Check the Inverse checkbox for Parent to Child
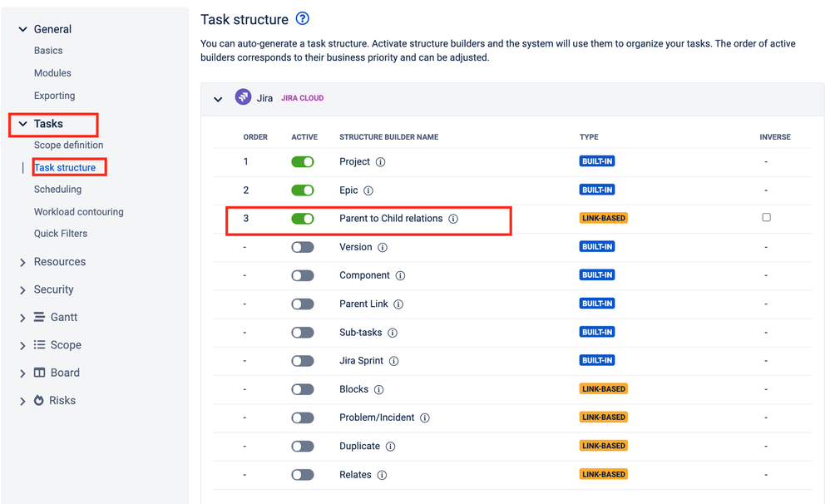 (766, 218)
